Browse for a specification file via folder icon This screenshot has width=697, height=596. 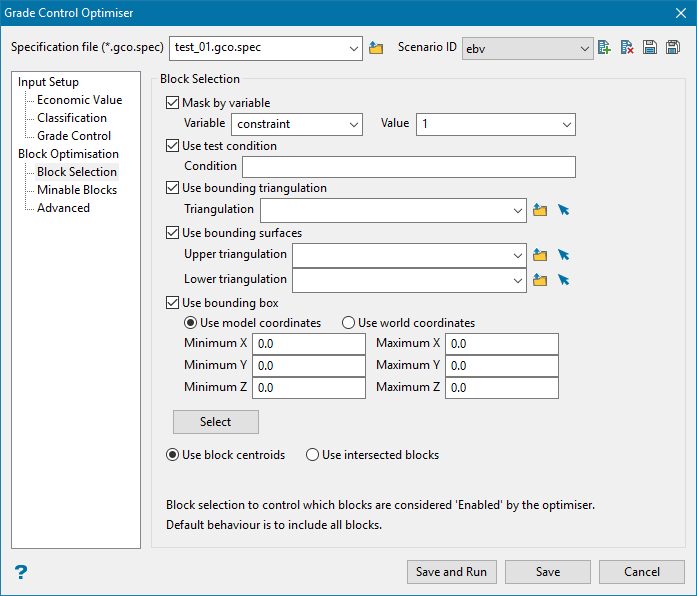(376, 48)
